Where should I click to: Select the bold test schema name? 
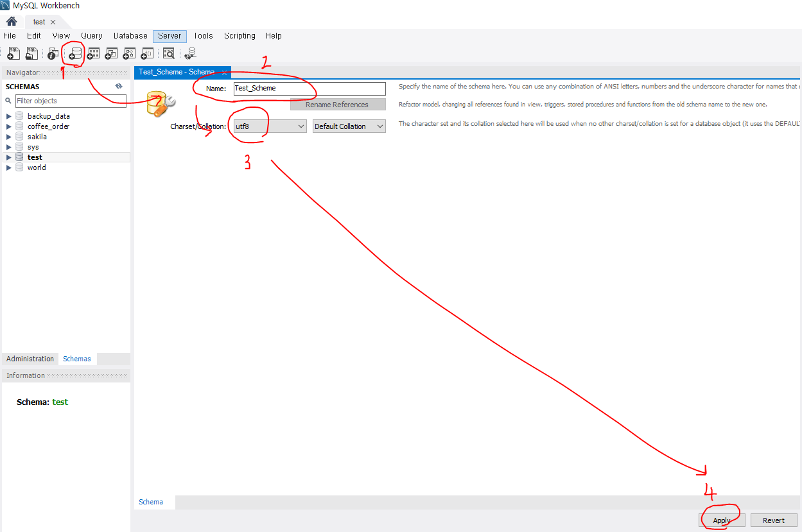tap(35, 157)
